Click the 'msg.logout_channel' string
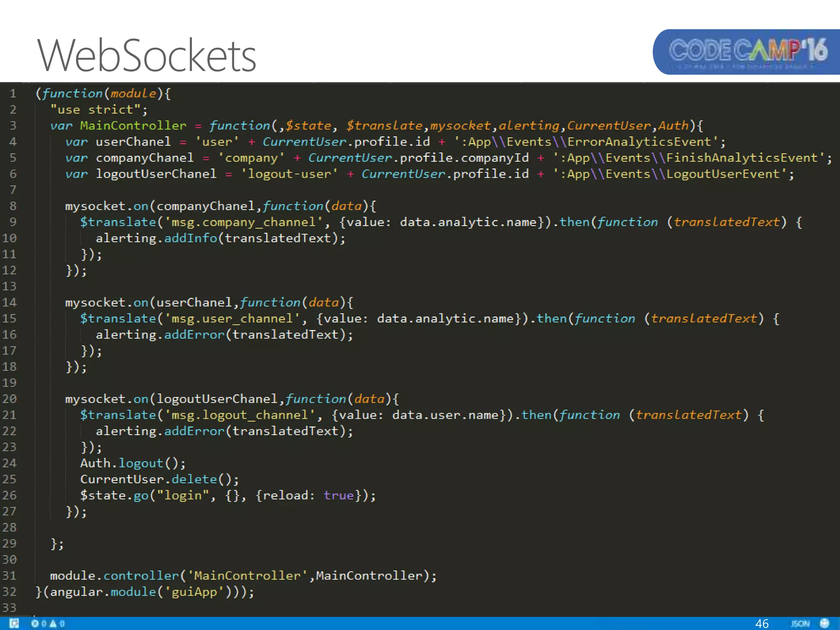Viewport: 840px width, 630px height. click(240, 415)
